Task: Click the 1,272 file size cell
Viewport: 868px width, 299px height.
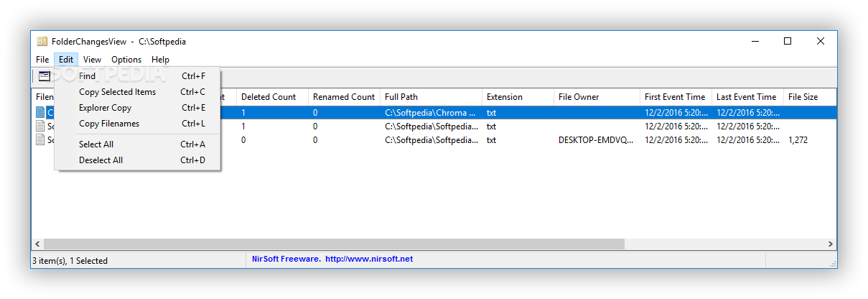Action: [x=798, y=140]
